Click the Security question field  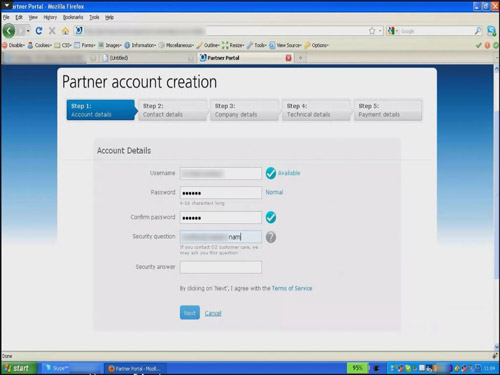point(221,237)
